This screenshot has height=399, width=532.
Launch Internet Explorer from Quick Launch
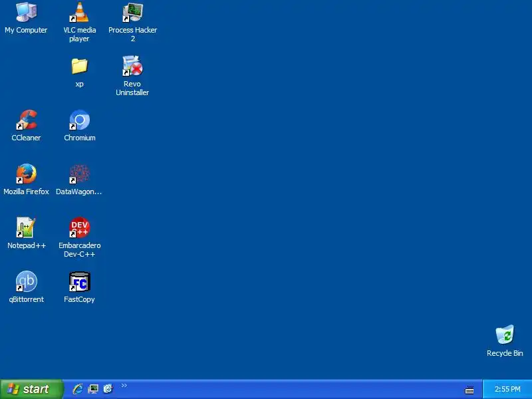coord(78,389)
